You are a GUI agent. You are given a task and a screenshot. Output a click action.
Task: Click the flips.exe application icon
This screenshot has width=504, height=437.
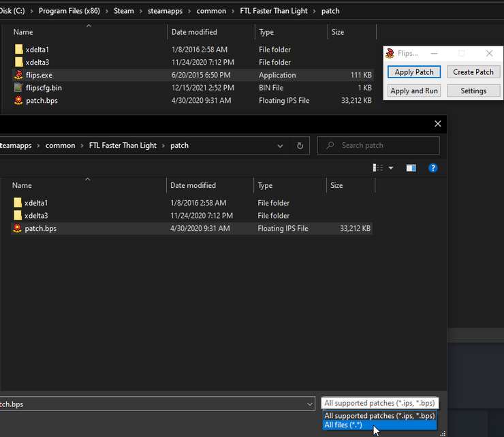(x=18, y=75)
